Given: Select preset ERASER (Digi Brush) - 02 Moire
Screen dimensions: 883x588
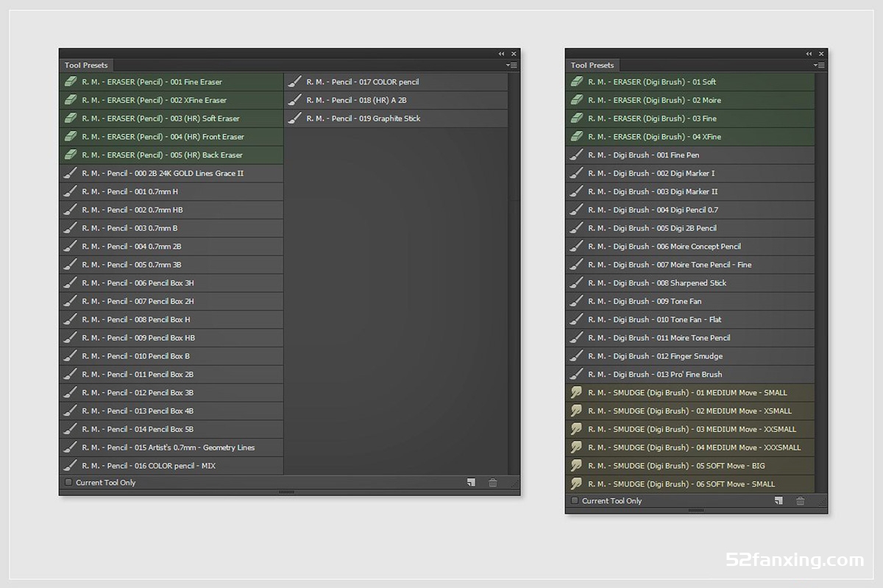Looking at the screenshot, I should [x=690, y=100].
